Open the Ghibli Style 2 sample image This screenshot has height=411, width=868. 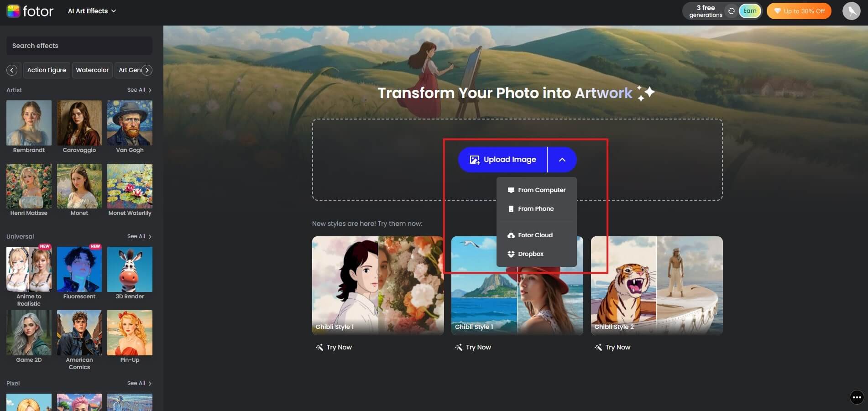click(657, 286)
